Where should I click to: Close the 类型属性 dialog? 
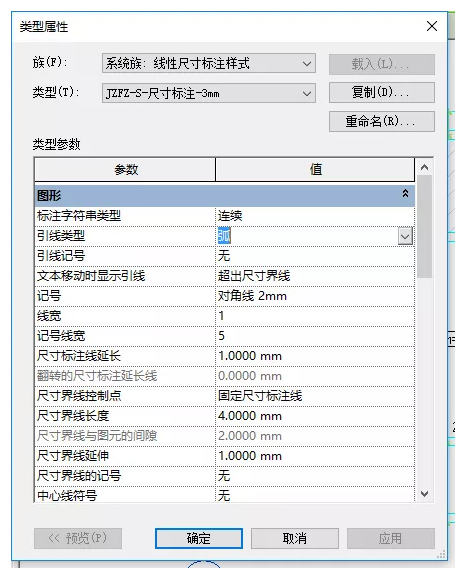coord(432,26)
